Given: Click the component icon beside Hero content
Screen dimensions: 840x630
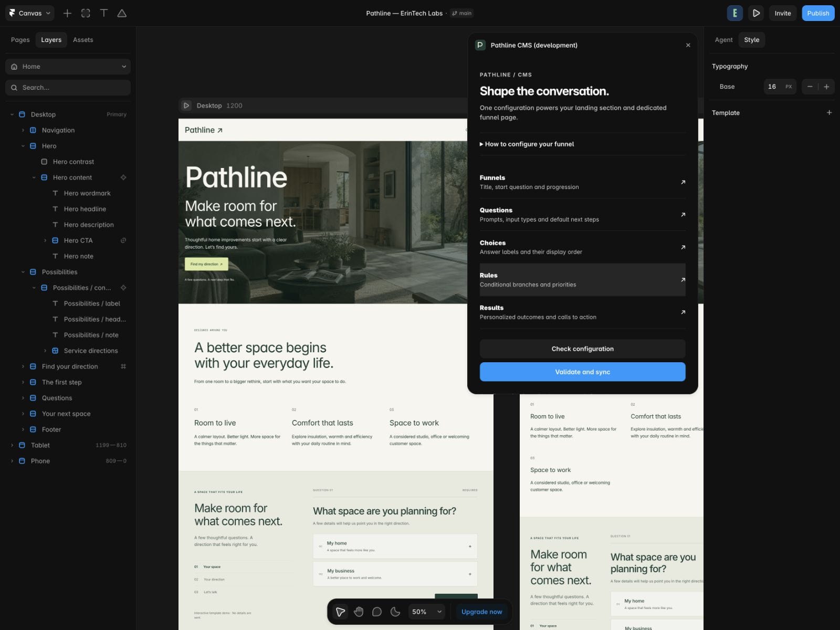Looking at the screenshot, I should coord(123,177).
